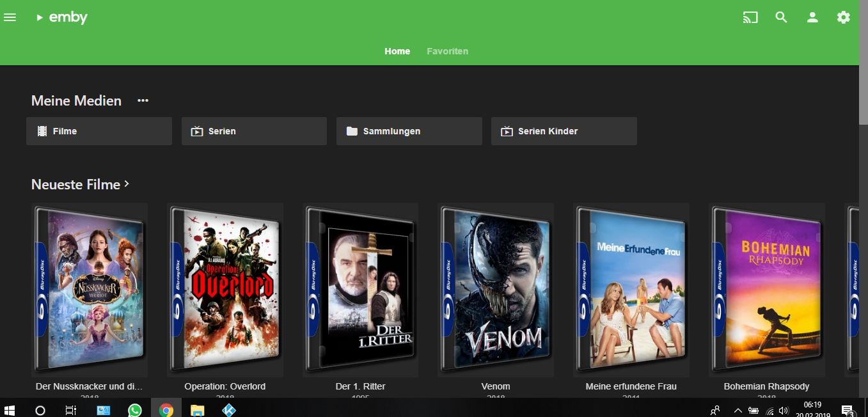Open the Windows Start menu
The width and height of the screenshot is (868, 417).
[10, 410]
